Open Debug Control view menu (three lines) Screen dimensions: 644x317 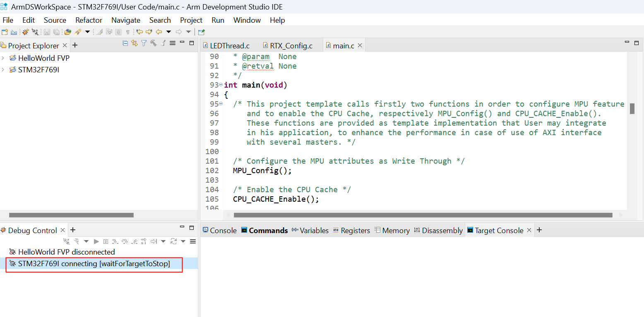tap(192, 241)
